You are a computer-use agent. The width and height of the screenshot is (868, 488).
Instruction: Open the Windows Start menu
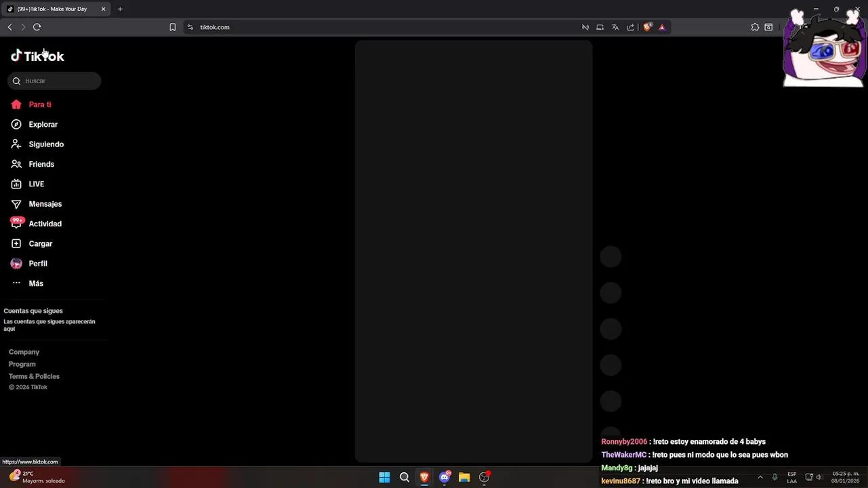coord(384,477)
